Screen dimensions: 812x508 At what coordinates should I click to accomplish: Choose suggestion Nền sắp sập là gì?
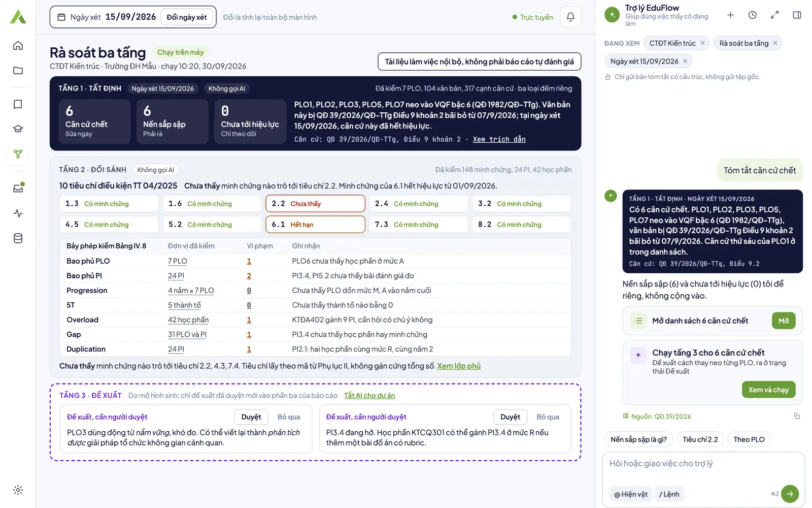(x=638, y=439)
